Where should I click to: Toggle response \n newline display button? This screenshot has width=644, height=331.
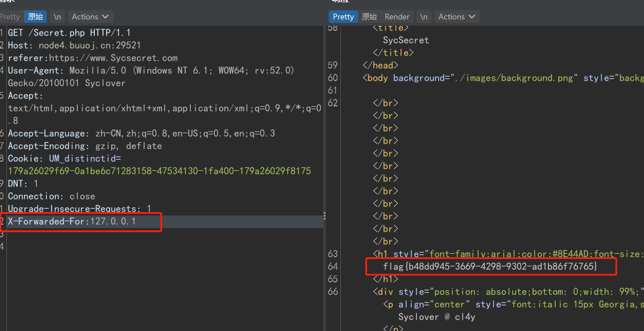point(424,17)
